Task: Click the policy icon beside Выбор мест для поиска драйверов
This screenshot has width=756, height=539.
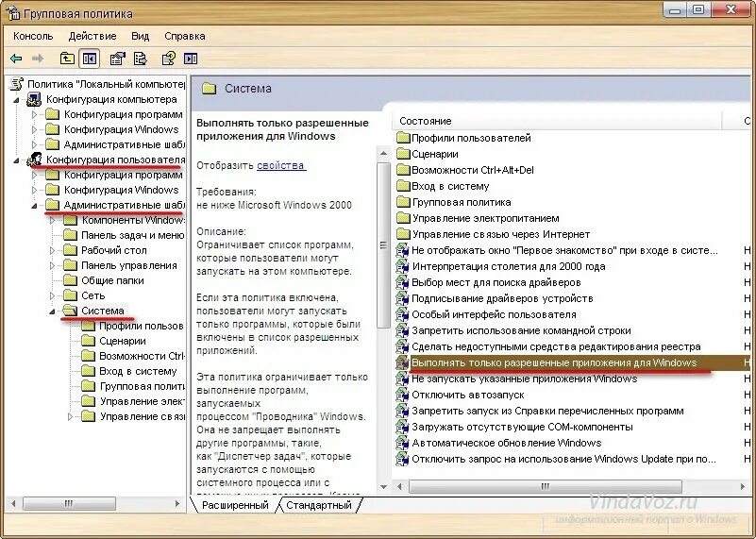Action: click(x=402, y=282)
